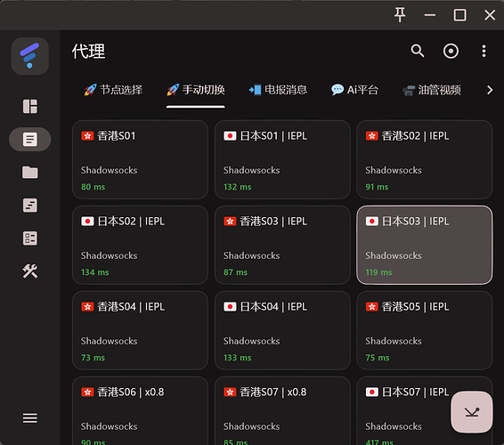This screenshot has height=445, width=504.
Task: Select the 香港S03 | IEPL node
Action: coord(282,245)
